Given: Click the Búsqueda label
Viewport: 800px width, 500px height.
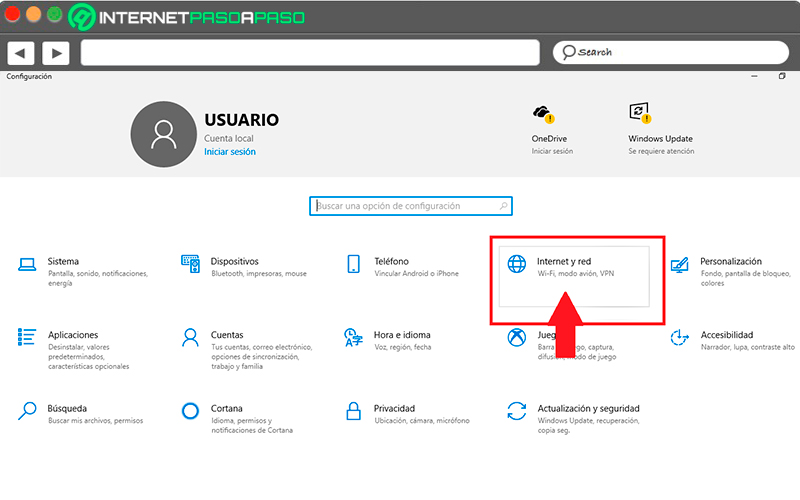Looking at the screenshot, I should pos(67,408).
